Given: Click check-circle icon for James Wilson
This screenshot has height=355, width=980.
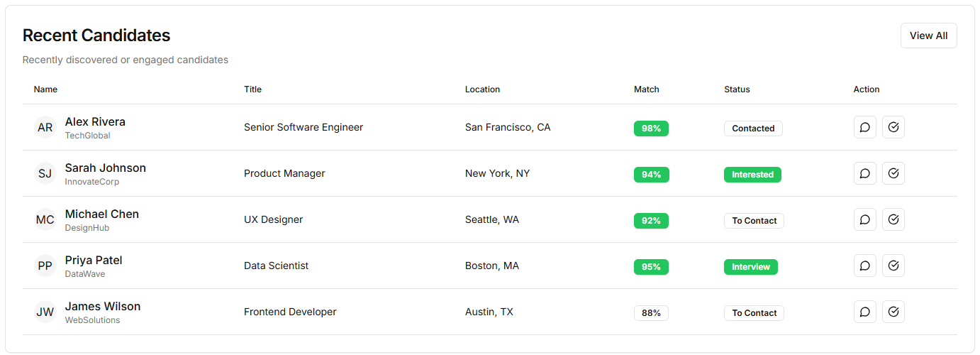Looking at the screenshot, I should pos(893,312).
